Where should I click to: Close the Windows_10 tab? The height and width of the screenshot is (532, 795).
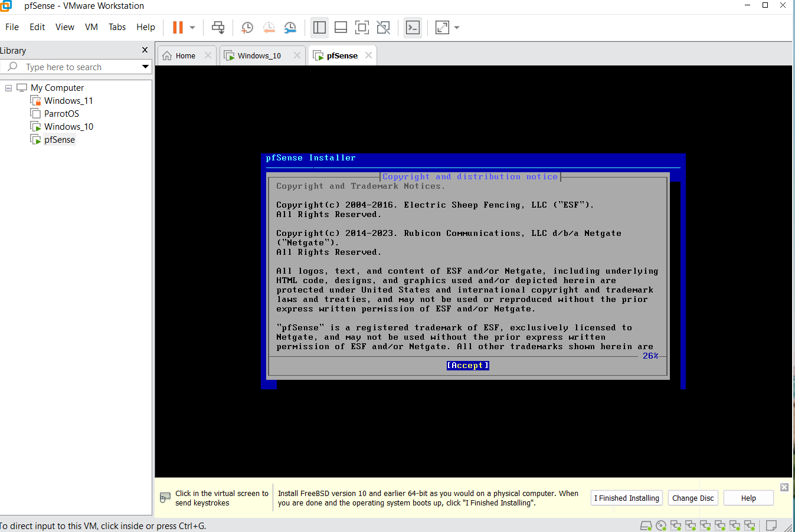297,55
